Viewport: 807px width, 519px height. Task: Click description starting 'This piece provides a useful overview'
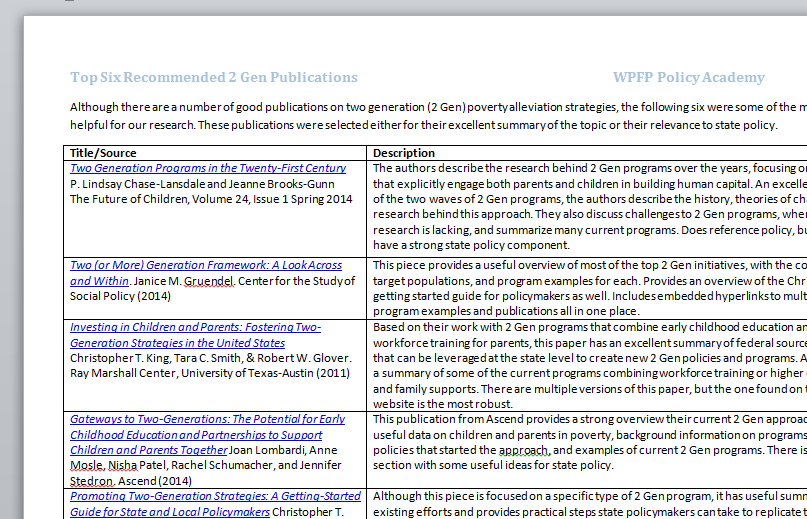click(590, 288)
